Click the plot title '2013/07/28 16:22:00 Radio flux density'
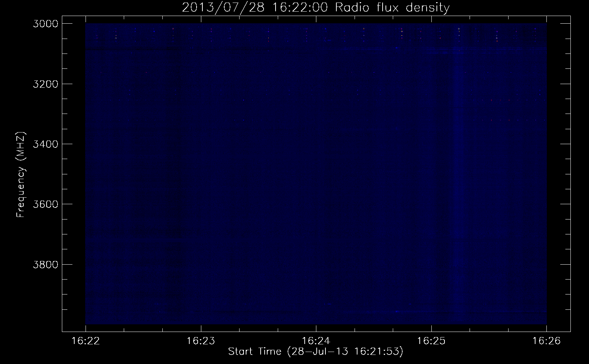589x364 pixels. [x=316, y=8]
